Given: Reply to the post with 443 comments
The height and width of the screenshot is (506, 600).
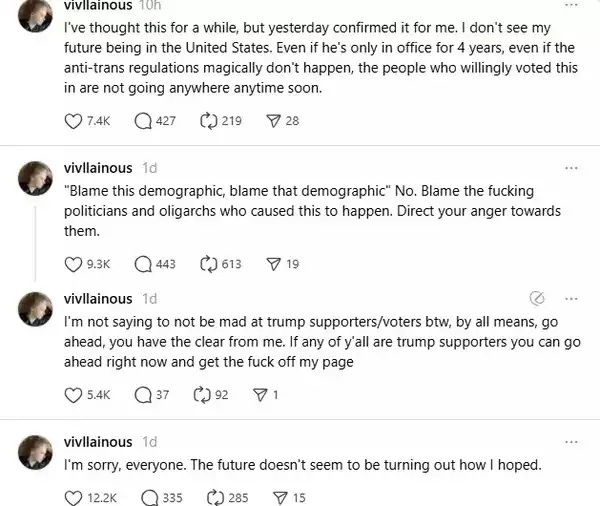Looking at the screenshot, I should 143,264.
